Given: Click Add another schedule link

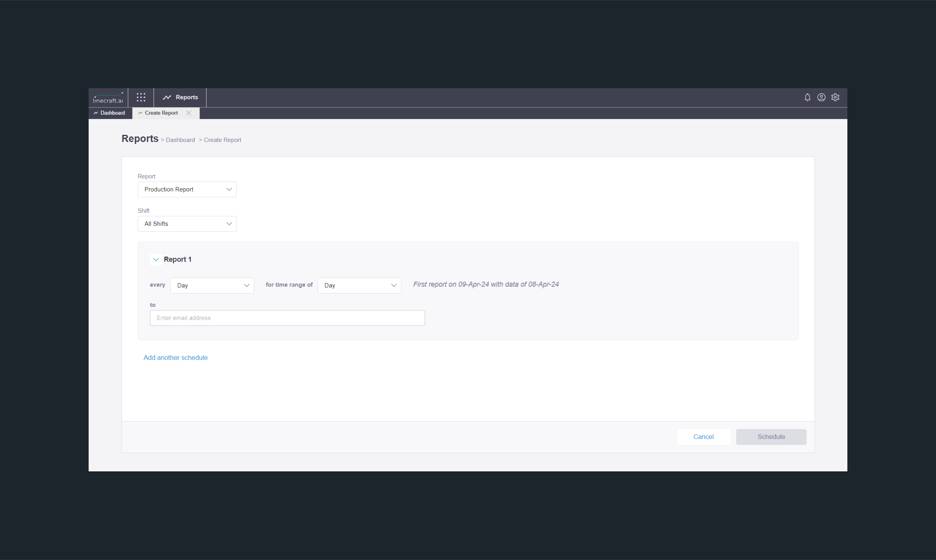Looking at the screenshot, I should click(175, 358).
